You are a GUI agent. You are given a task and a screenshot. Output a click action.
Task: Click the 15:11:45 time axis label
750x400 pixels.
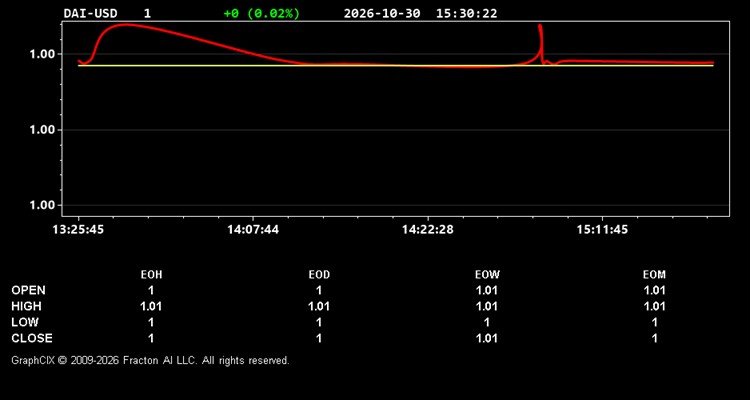[602, 230]
